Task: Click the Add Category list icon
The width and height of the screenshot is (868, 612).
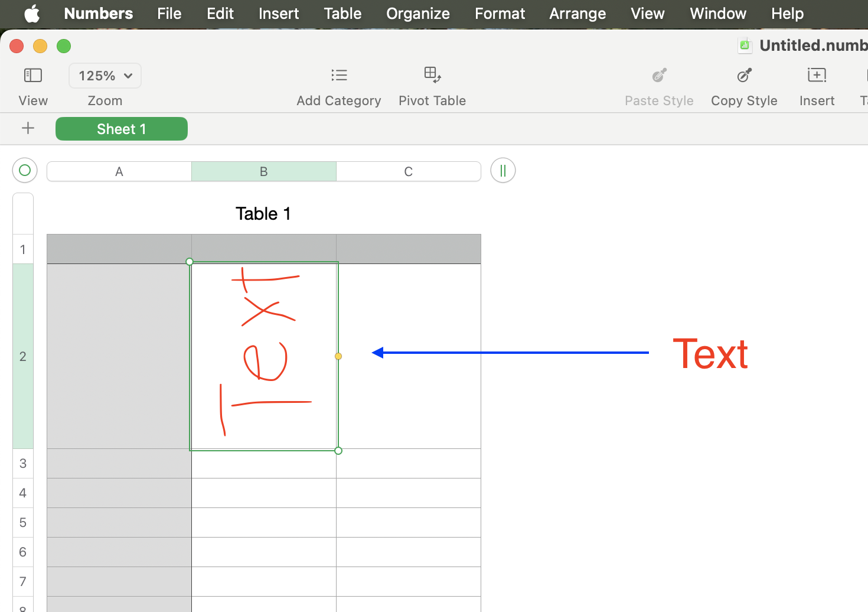Action: pyautogui.click(x=339, y=75)
